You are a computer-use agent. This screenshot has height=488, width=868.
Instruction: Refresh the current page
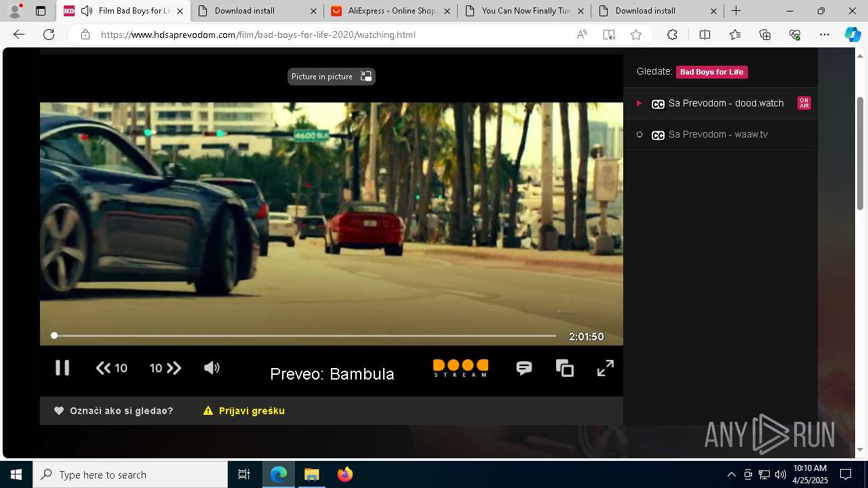tap(49, 35)
